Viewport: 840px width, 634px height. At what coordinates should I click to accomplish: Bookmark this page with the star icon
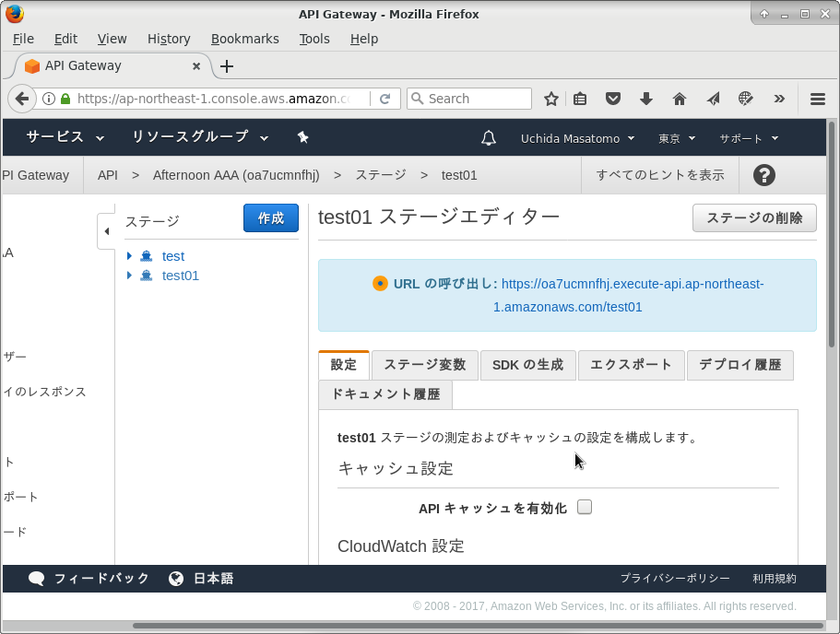[551, 99]
